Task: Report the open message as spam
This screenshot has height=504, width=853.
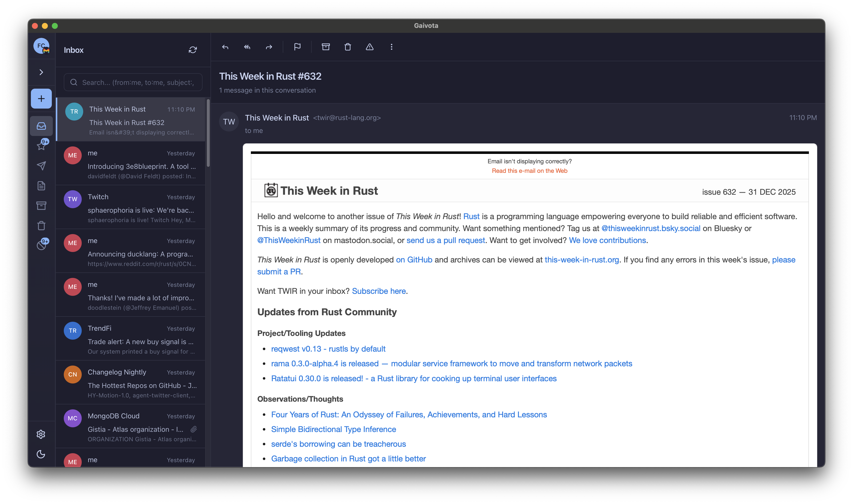Action: click(370, 47)
